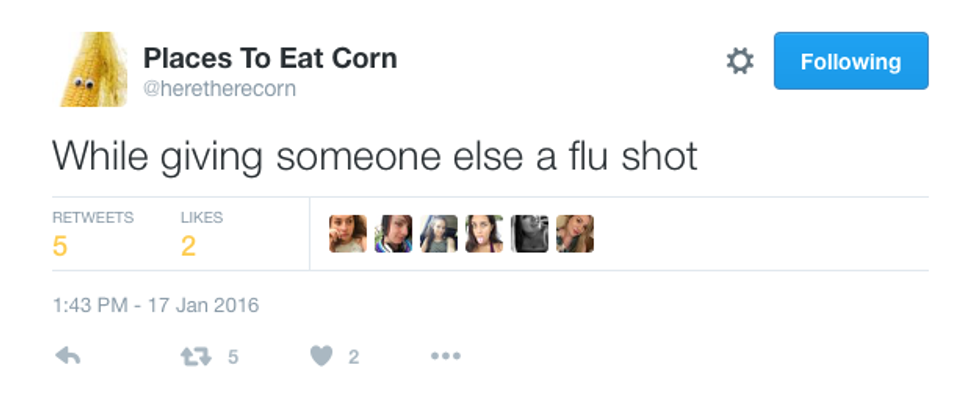Toggle the blue Following button
980x405 pixels.
pyautogui.click(x=850, y=61)
